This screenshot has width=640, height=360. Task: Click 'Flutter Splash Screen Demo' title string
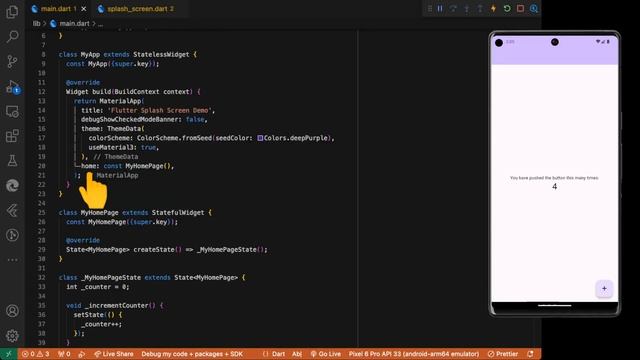click(x=160, y=110)
